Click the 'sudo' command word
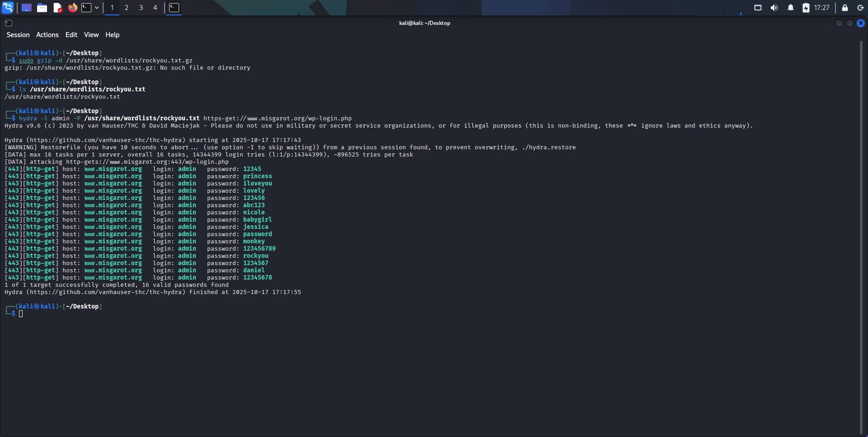Screen dimensions: 868x437 pyautogui.click(x=26, y=61)
